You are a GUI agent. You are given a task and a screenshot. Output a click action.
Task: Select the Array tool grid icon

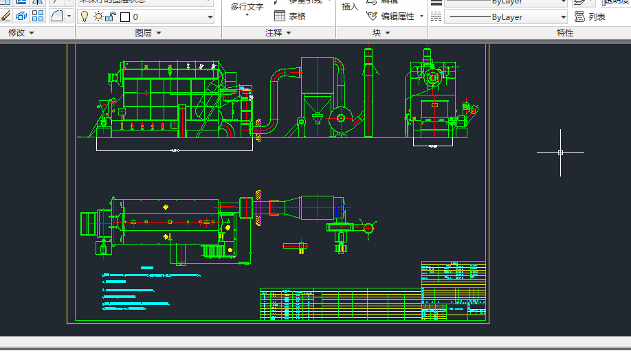38,16
